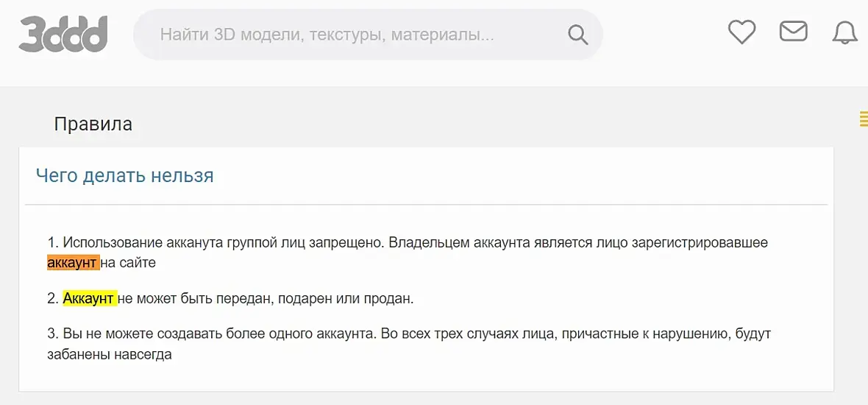Click the yellow-highlighted word 'Аккаунт'
Viewport: 868px width, 405px height.
pyautogui.click(x=89, y=298)
